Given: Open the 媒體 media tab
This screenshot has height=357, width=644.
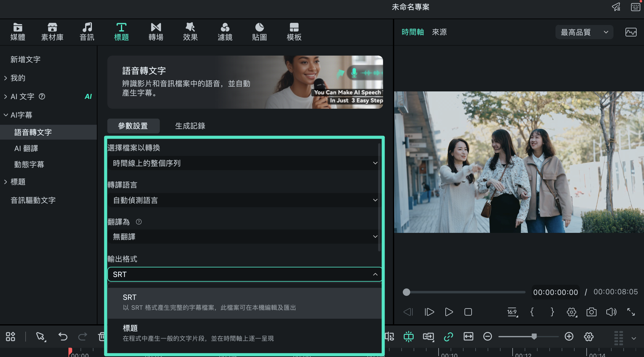Looking at the screenshot, I should (x=18, y=32).
